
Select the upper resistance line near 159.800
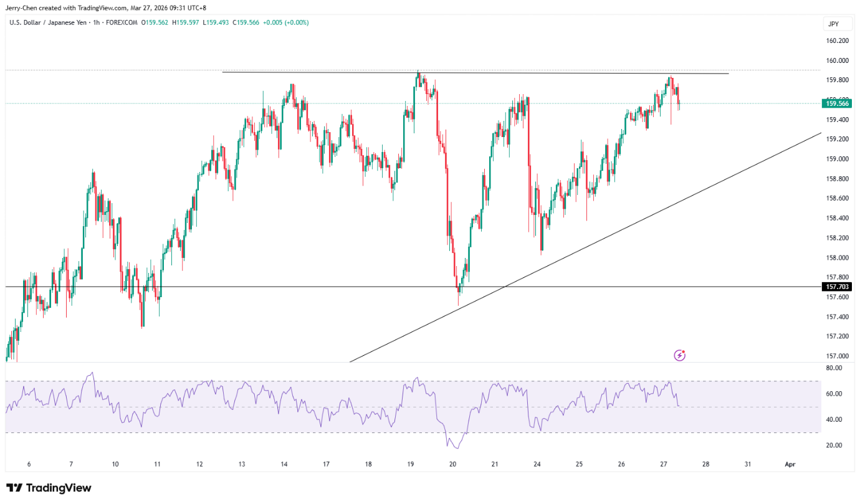(475, 73)
